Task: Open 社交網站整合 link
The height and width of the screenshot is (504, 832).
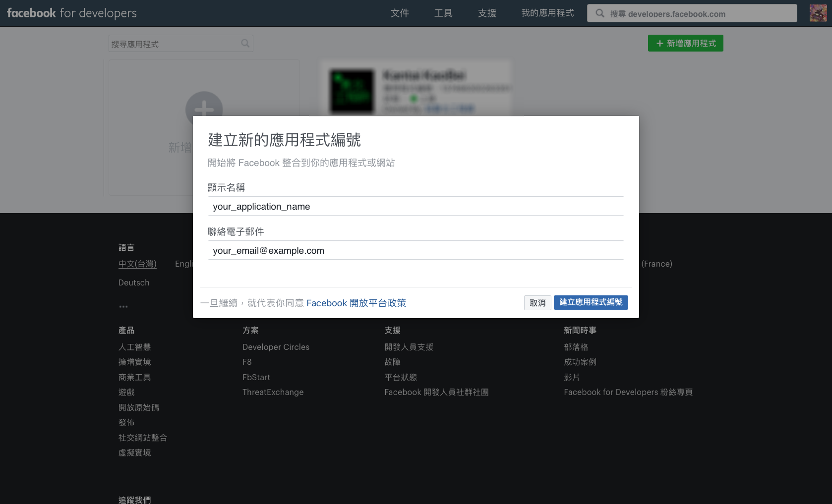Action: click(143, 438)
